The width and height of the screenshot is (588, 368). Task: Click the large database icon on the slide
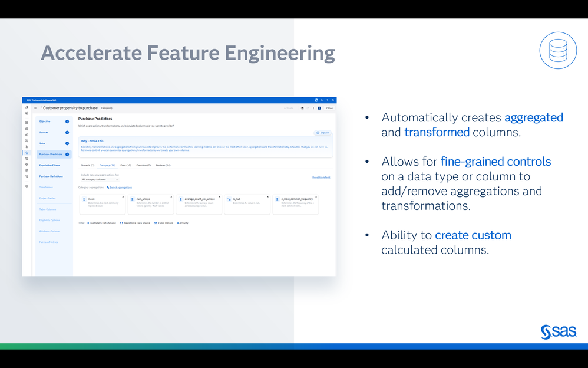click(558, 50)
